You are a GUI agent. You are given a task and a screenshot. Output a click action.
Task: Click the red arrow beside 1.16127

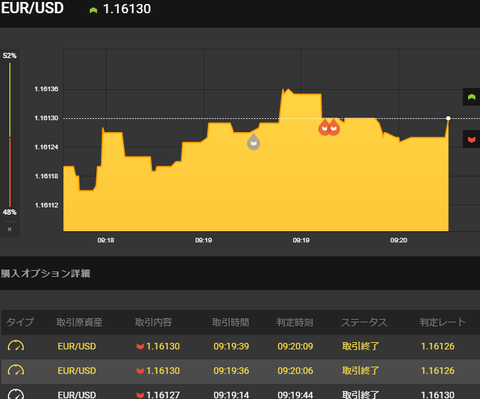pos(140,395)
